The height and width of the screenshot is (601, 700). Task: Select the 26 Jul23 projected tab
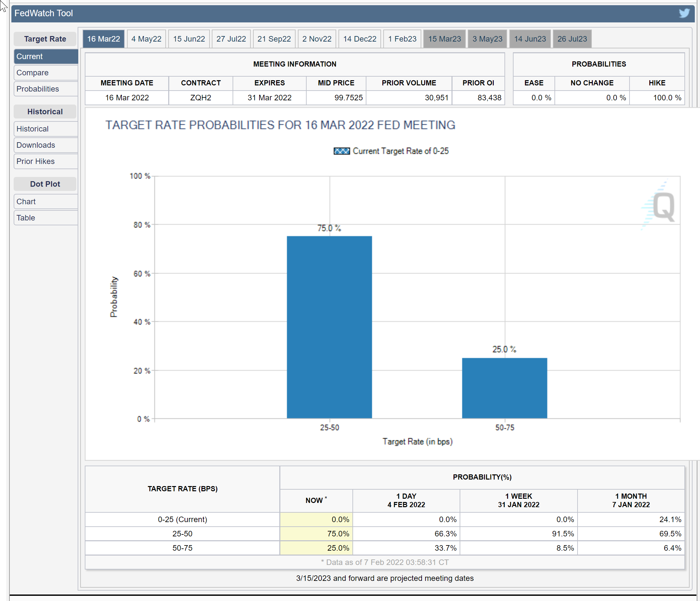[572, 39]
